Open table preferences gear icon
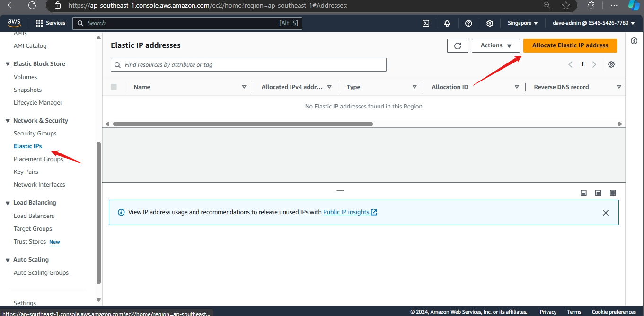The image size is (644, 316). pos(611,64)
